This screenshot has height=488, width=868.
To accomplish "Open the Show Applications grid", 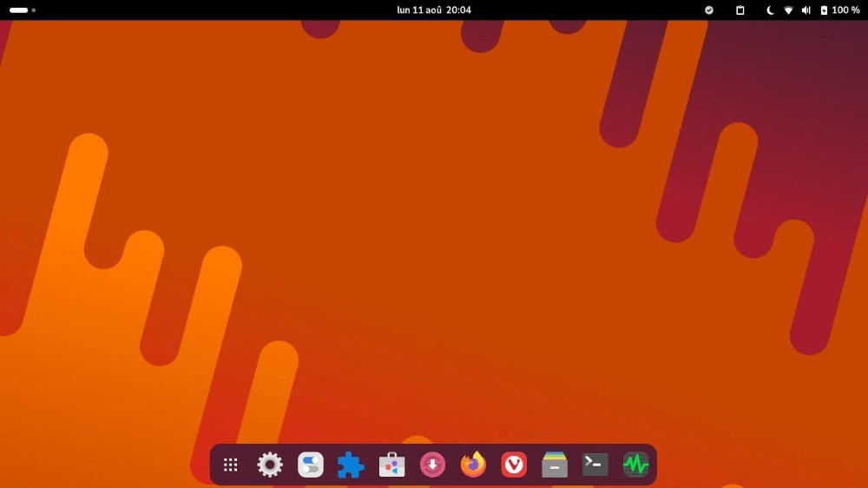I will pyautogui.click(x=230, y=465).
